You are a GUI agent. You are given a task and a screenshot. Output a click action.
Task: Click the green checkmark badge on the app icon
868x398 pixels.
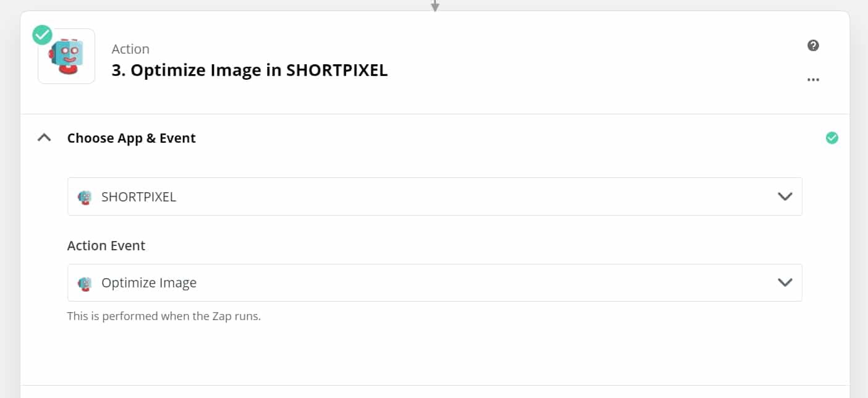[x=42, y=35]
